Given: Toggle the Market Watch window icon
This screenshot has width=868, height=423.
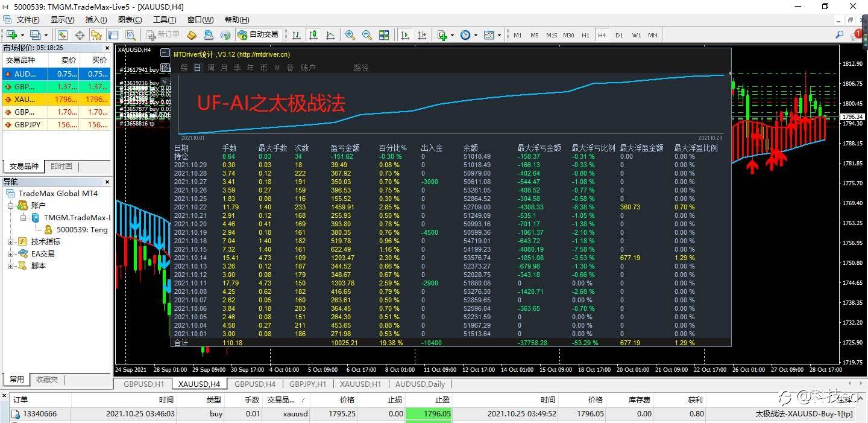Looking at the screenshot, I should [63, 35].
